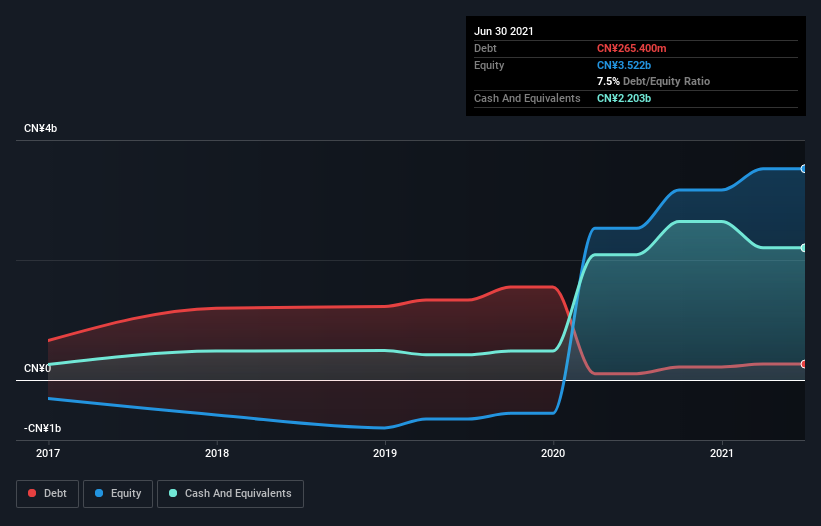The image size is (821, 526).
Task: Click the 2019 x-axis label
Action: click(385, 453)
